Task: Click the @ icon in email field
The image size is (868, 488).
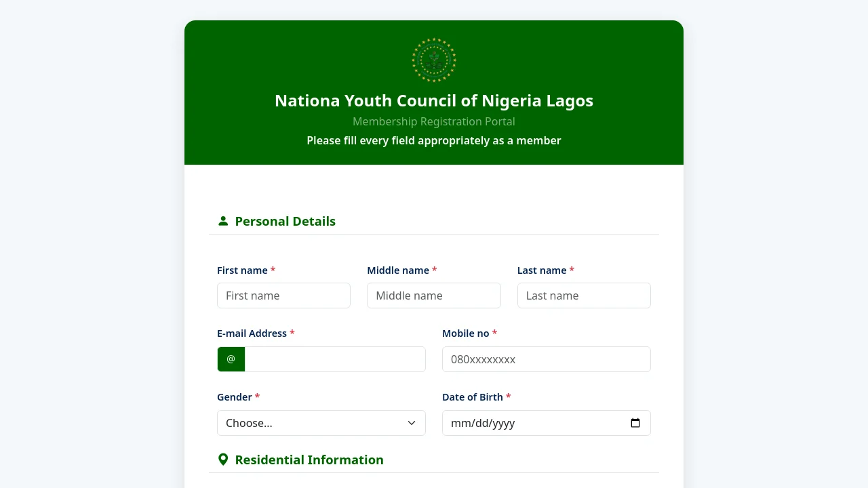Action: click(231, 359)
